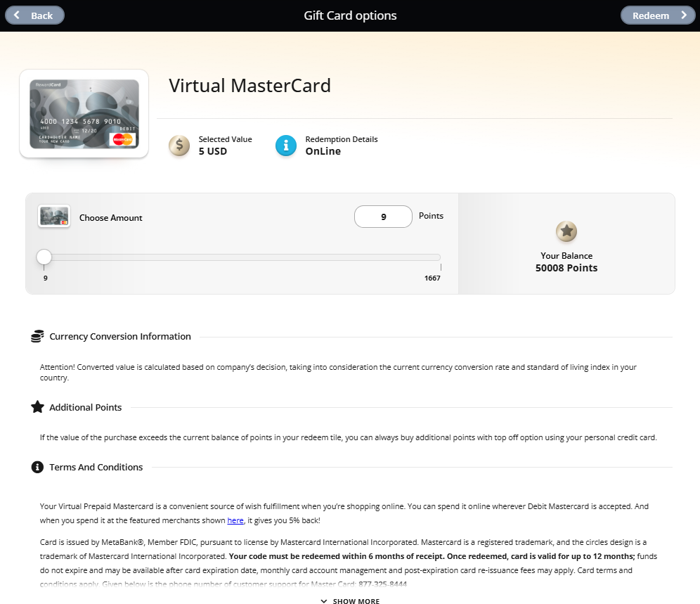
Task: Click the 'Gift Card options' header title
Action: 350,15
